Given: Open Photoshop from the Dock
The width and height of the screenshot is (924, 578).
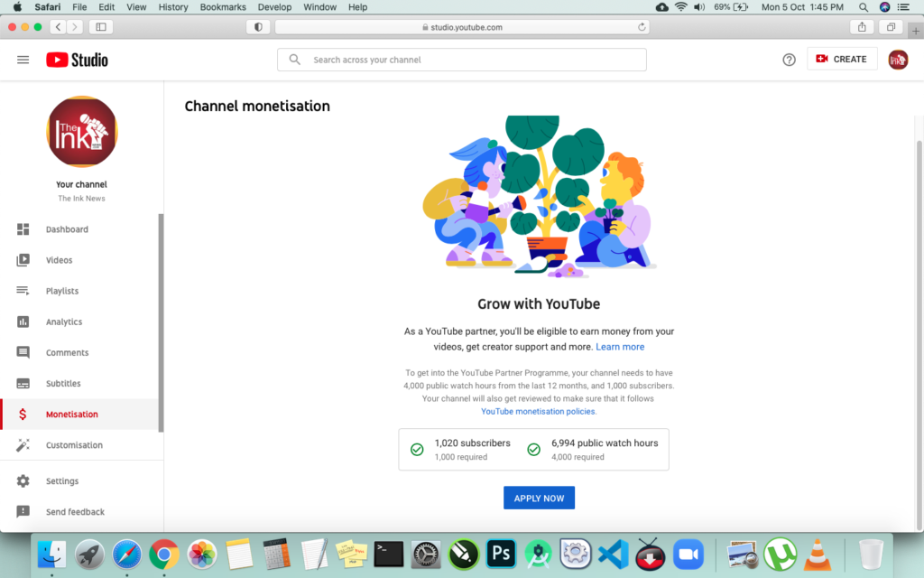Looking at the screenshot, I should (x=501, y=554).
